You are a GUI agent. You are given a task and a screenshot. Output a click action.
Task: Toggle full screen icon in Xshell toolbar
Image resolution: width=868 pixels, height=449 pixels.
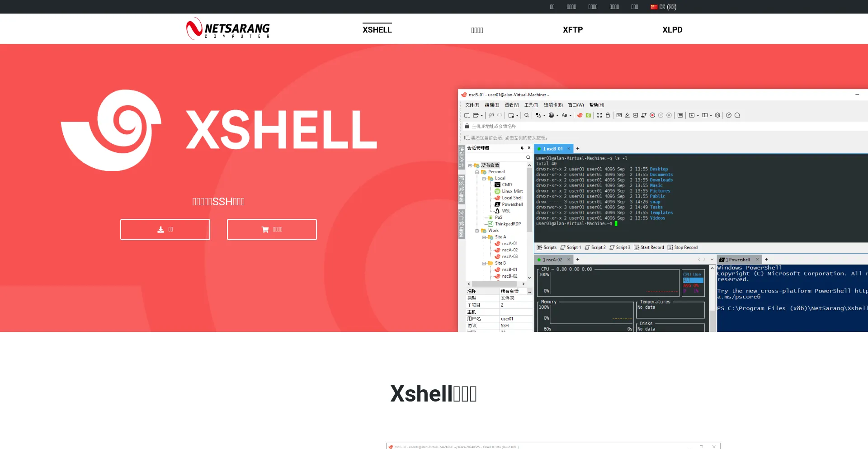click(x=599, y=115)
